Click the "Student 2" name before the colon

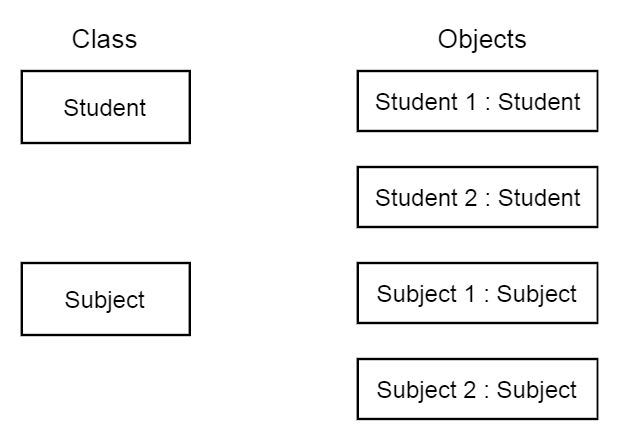tap(419, 198)
